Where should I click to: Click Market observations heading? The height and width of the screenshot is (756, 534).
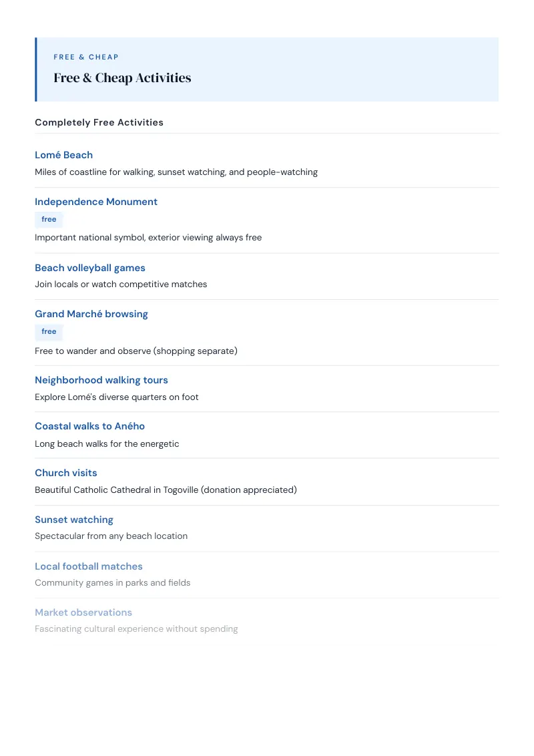click(83, 612)
